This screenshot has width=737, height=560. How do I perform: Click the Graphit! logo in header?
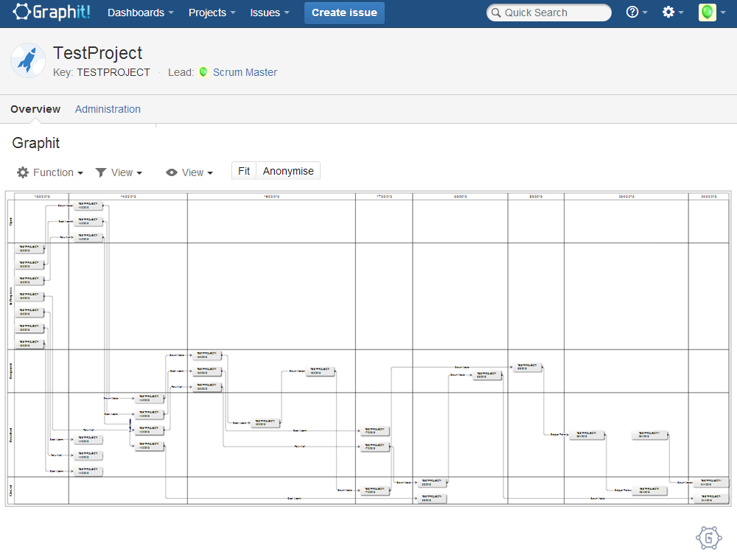pos(53,13)
